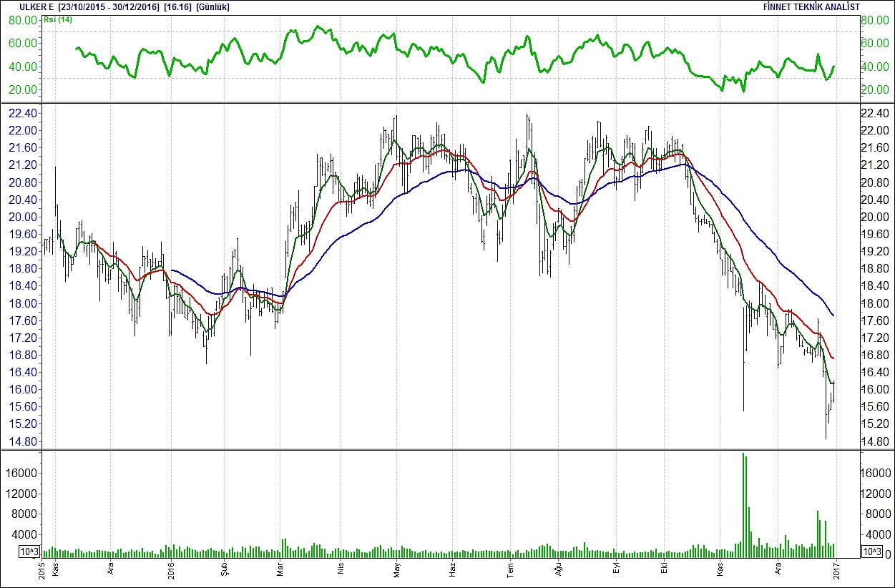Viewport: 895px width, 588px height.
Task: Click 16.00 on the right price axis
Action: tap(874, 390)
